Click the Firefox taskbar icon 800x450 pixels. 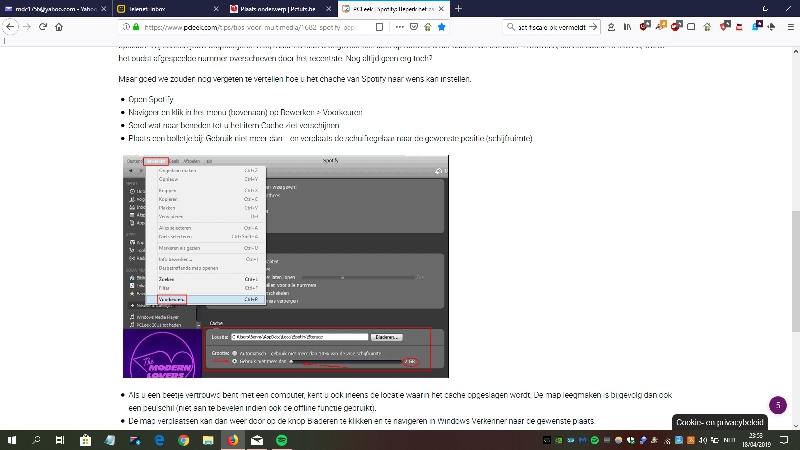click(233, 440)
